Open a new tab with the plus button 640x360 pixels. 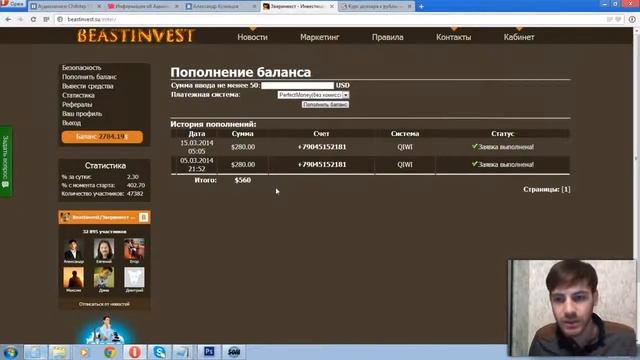pyautogui.click(x=421, y=7)
